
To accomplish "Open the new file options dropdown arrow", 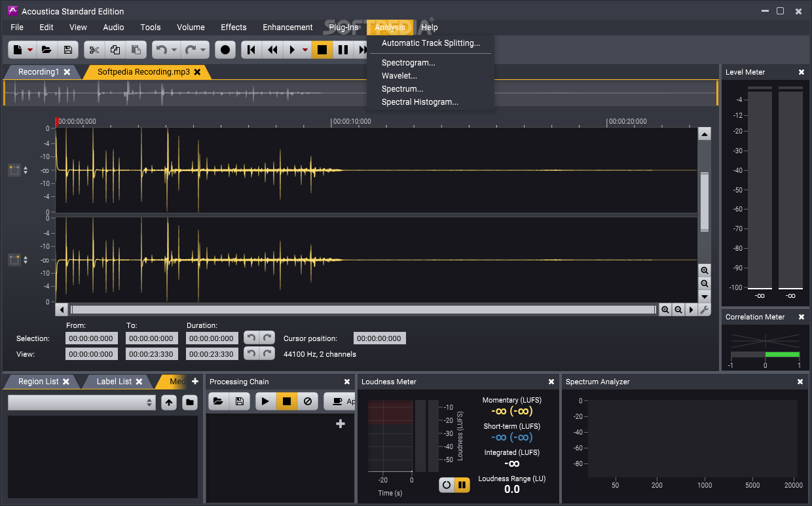I will click(x=30, y=50).
